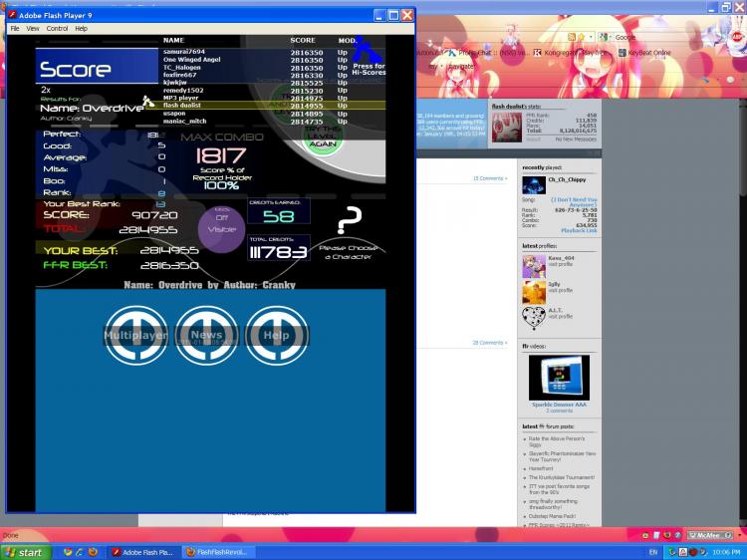The image size is (747, 560).
Task: Click the A.I.T. heart profile avatar
Action: [x=534, y=318]
